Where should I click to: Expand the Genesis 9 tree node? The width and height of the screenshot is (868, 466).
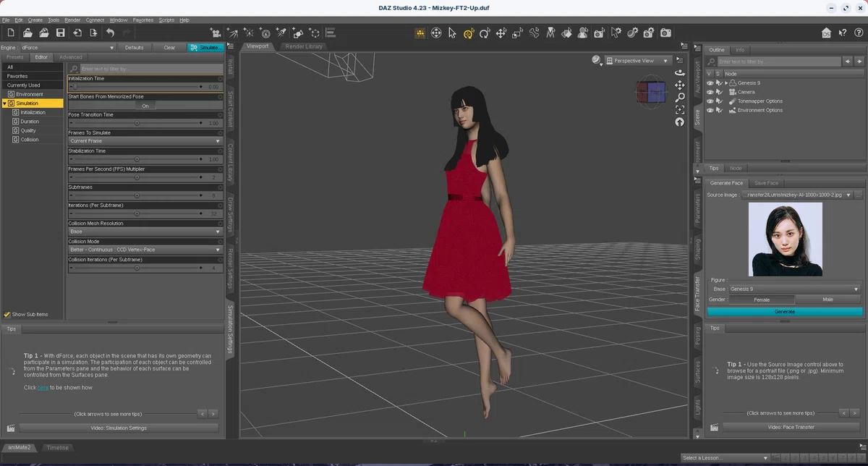pyautogui.click(x=726, y=83)
